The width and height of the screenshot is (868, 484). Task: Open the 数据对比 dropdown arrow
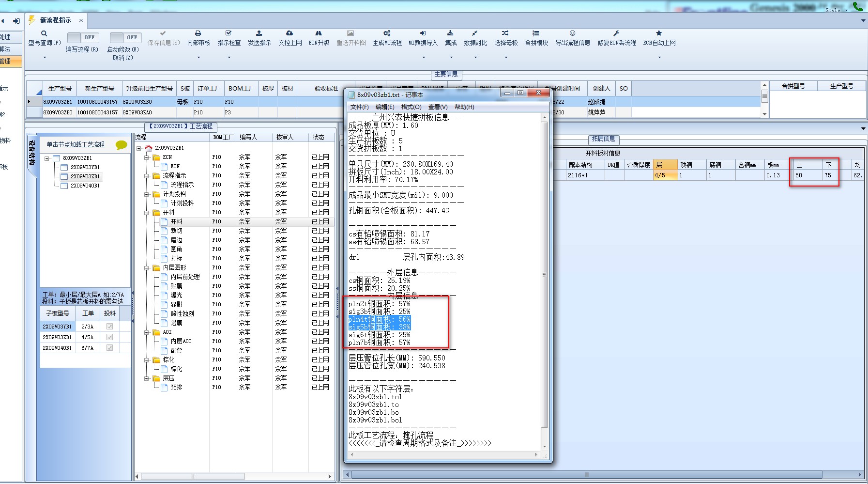475,58
